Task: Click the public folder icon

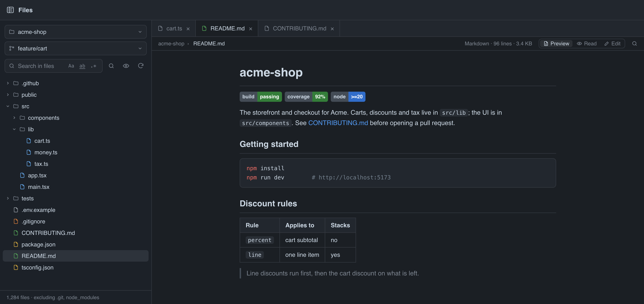Action: point(16,95)
